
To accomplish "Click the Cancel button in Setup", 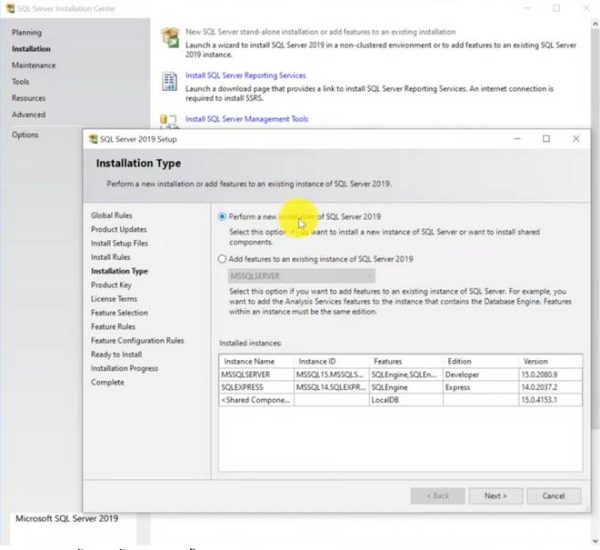I will click(x=553, y=496).
